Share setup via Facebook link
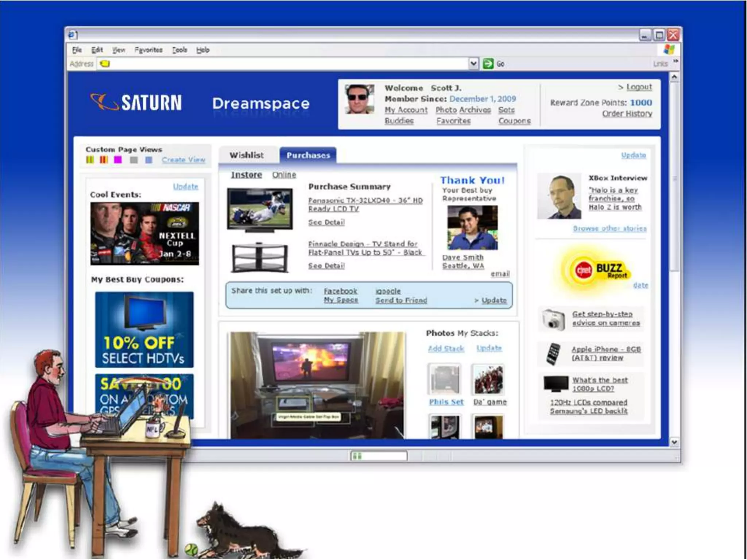 tap(340, 291)
